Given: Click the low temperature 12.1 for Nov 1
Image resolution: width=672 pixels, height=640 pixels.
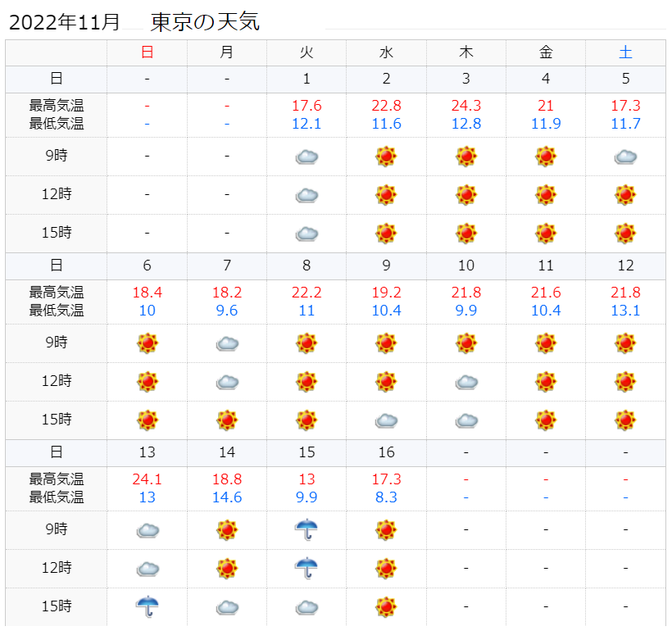Looking at the screenshot, I should (x=306, y=124).
